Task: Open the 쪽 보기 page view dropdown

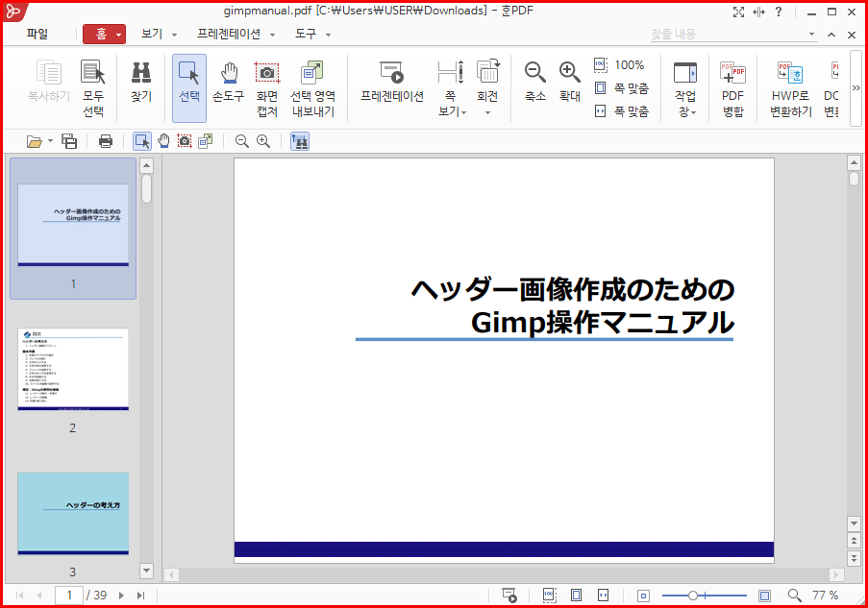Action: 451,88
